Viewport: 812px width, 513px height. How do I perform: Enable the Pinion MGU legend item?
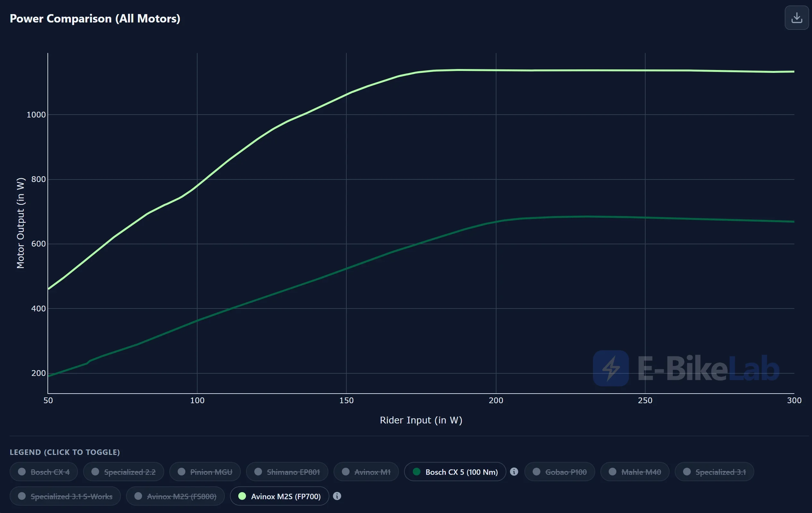[205, 472]
